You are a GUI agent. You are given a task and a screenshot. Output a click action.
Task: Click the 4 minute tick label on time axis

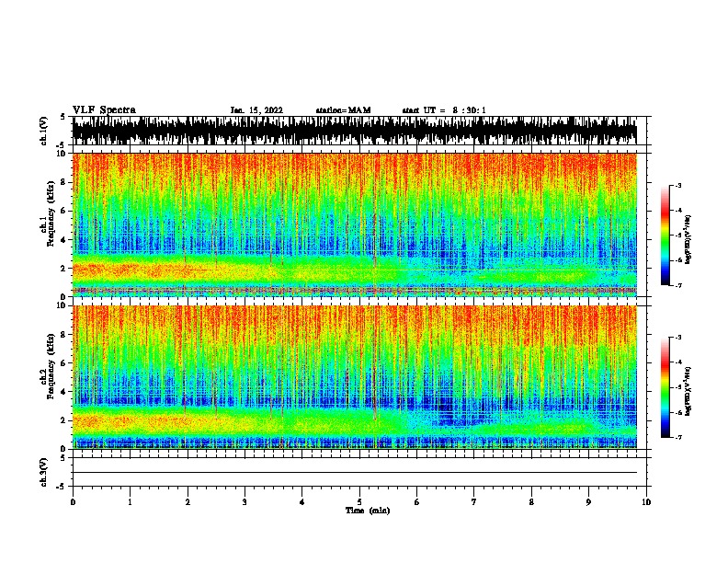click(302, 502)
